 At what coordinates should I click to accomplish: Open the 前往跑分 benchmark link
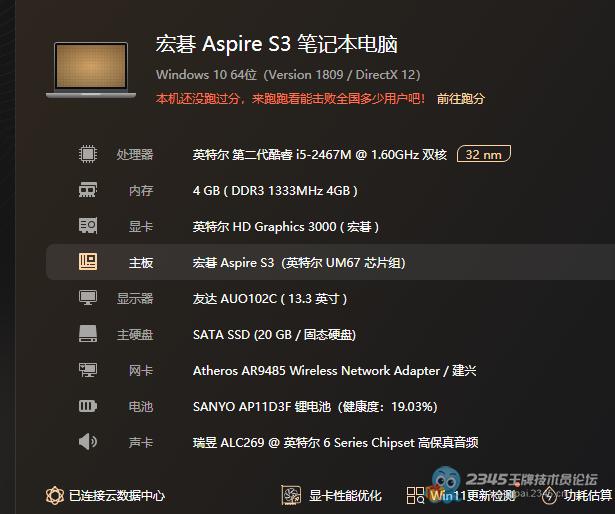coord(461,98)
